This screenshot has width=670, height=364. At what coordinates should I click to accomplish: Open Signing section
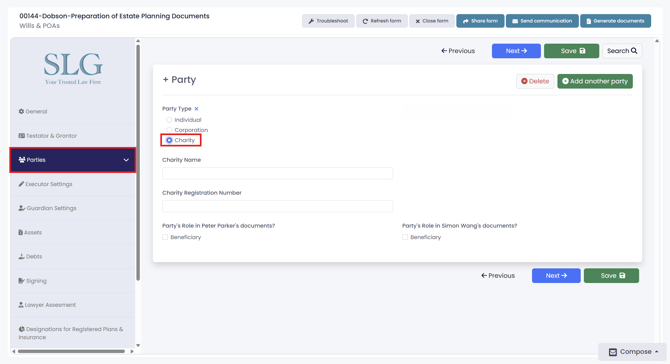tap(73, 281)
